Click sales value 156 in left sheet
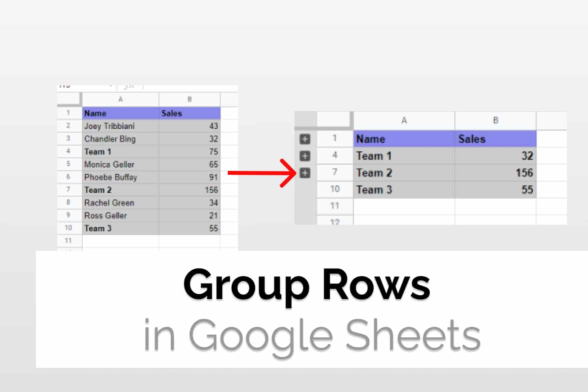Image resolution: width=588 pixels, height=392 pixels. click(x=190, y=190)
